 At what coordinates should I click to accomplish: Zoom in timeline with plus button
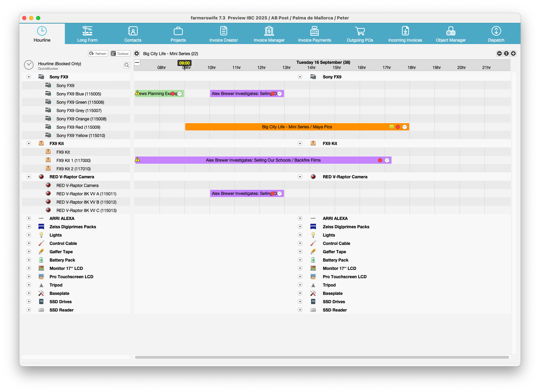tap(513, 53)
